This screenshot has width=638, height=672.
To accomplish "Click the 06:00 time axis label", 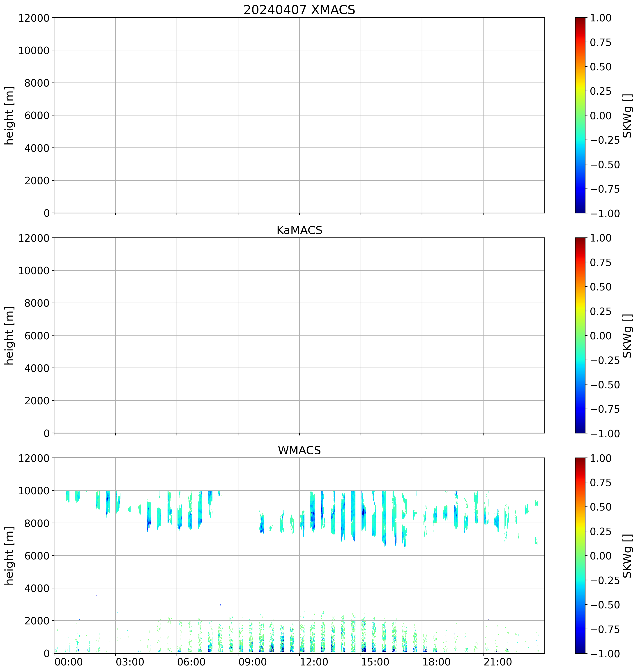I will pyautogui.click(x=191, y=662).
